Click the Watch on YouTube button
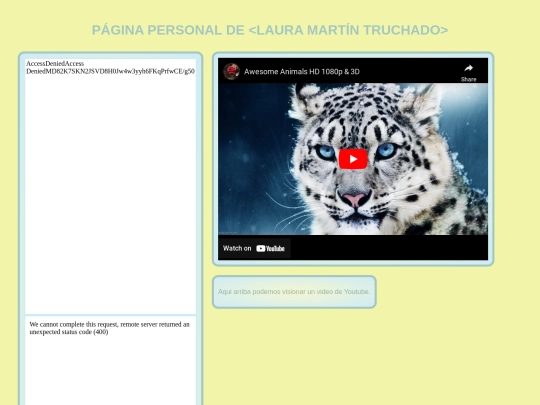Image resolution: width=540 pixels, height=405 pixels. pos(254,248)
